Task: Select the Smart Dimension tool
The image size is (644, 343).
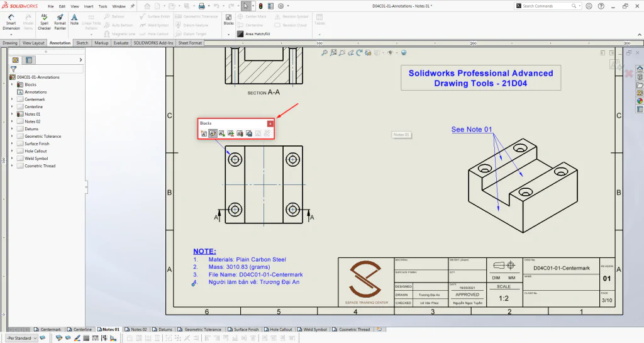Action: click(x=11, y=21)
